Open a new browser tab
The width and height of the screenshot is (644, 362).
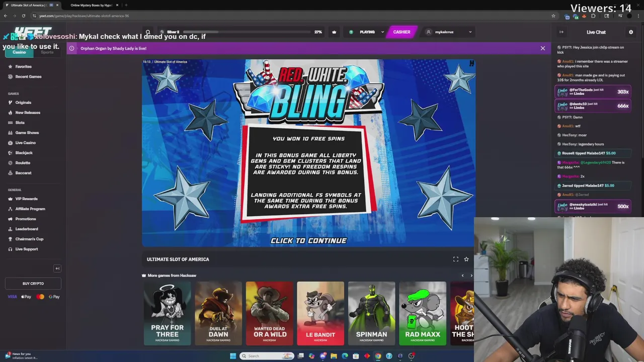pos(126,5)
